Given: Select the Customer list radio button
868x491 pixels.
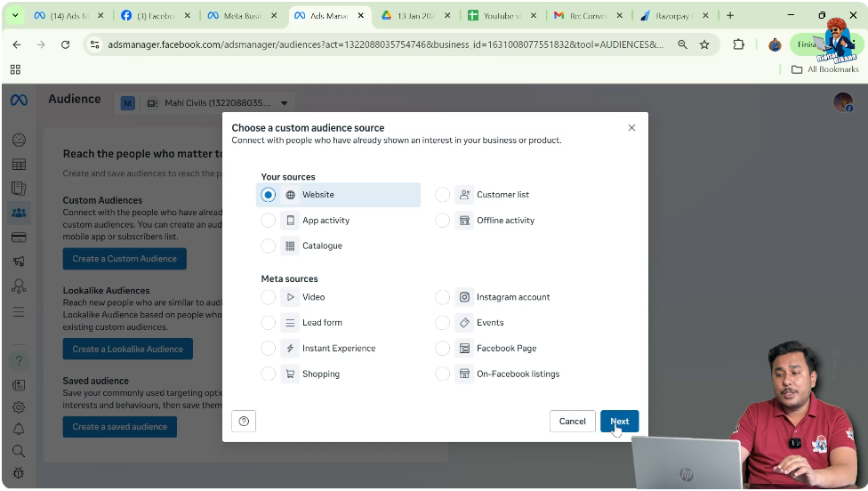Looking at the screenshot, I should (x=442, y=195).
